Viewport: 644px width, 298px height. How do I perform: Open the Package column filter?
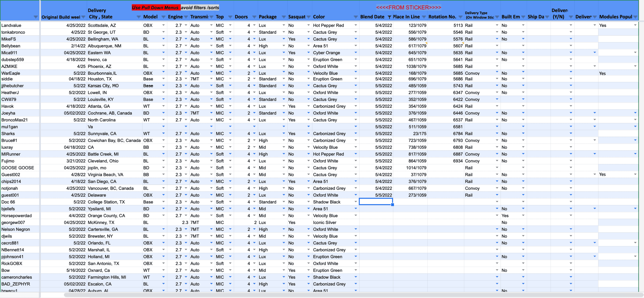[284, 17]
